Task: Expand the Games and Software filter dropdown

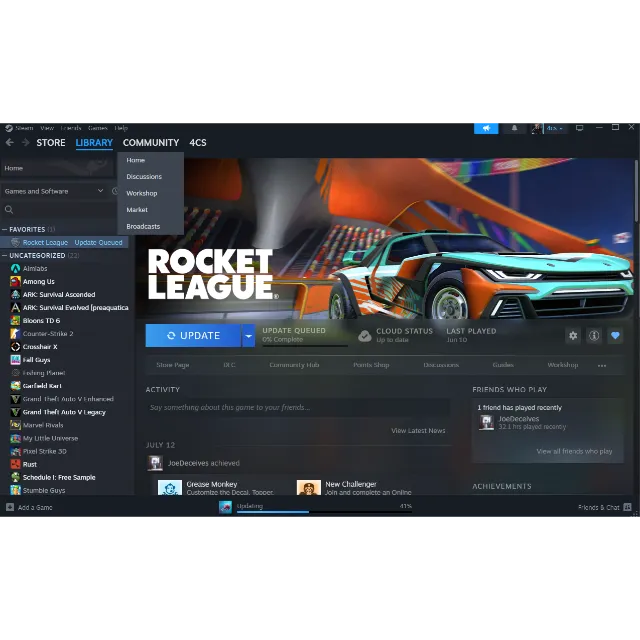Action: coord(100,191)
